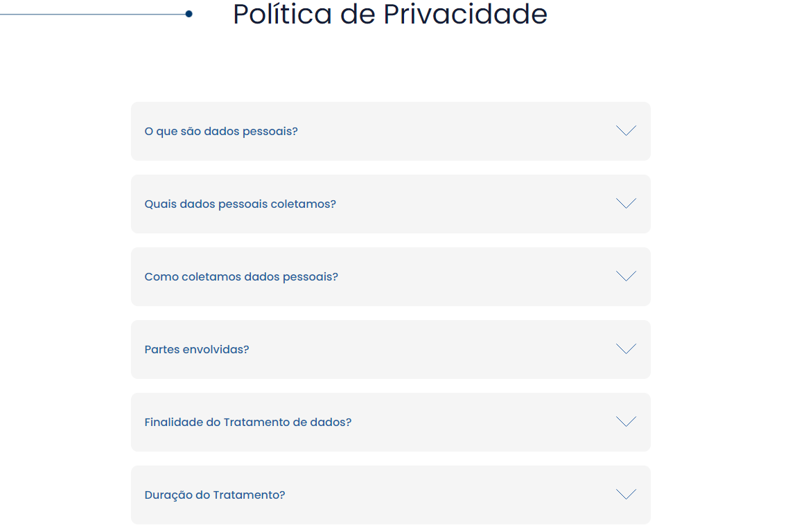Click blank middle of 'O que são dados pessoais?' card
Viewport: 788px width, 532px height.
tap(450, 132)
